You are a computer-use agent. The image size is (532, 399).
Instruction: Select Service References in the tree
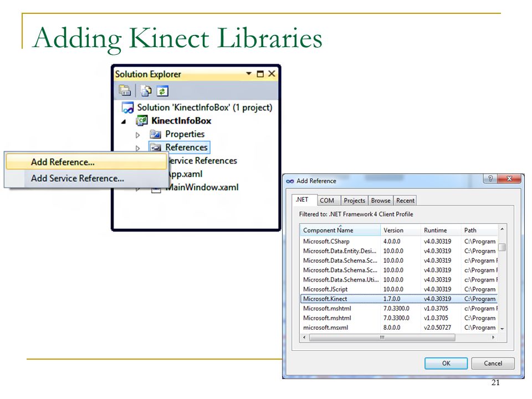point(202,161)
